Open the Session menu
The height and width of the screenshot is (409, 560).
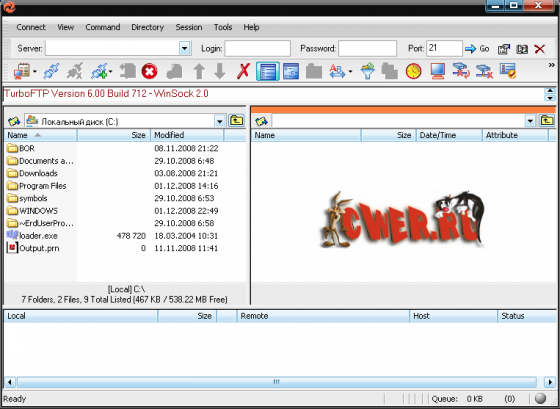(189, 27)
